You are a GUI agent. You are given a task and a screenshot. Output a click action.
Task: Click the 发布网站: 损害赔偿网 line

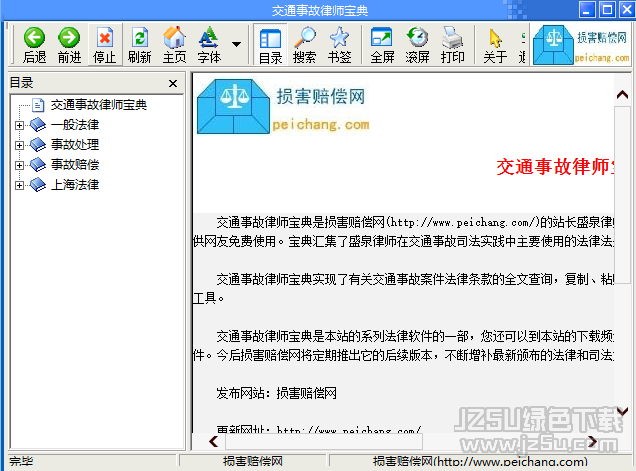point(276,393)
